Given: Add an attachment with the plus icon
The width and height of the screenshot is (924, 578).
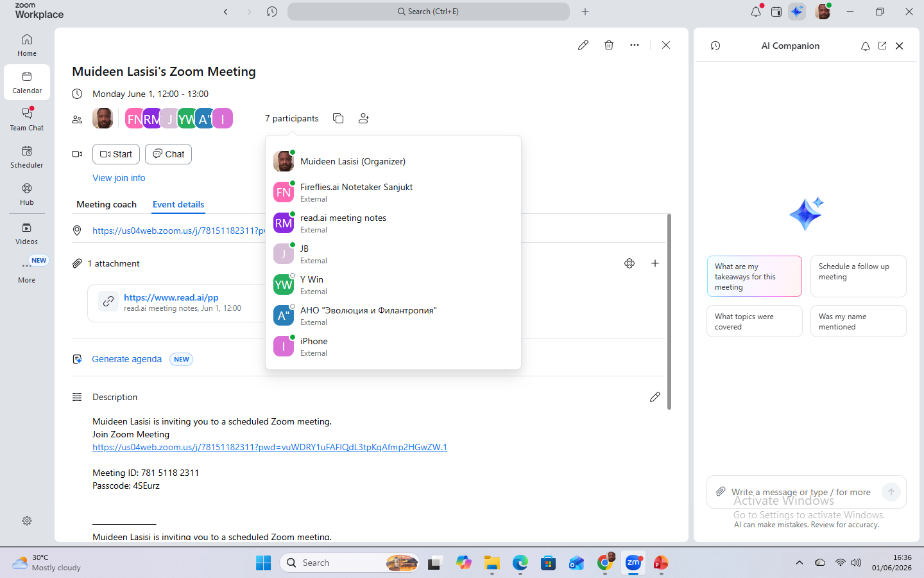Looking at the screenshot, I should [655, 263].
